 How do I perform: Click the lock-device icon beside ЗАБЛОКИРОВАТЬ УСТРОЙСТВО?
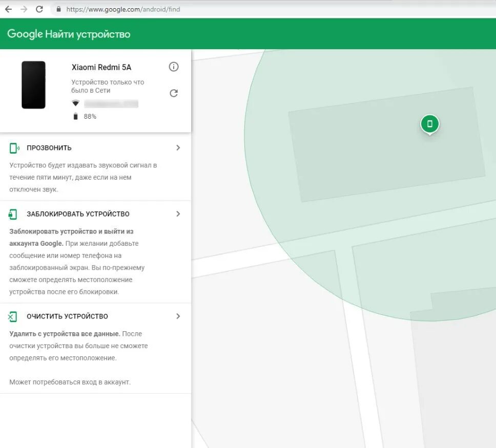tap(13, 214)
